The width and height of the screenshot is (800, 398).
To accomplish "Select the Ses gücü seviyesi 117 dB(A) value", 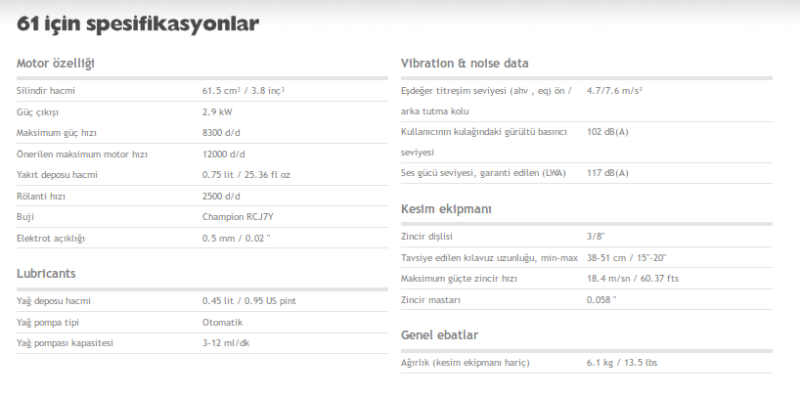I will (608, 173).
